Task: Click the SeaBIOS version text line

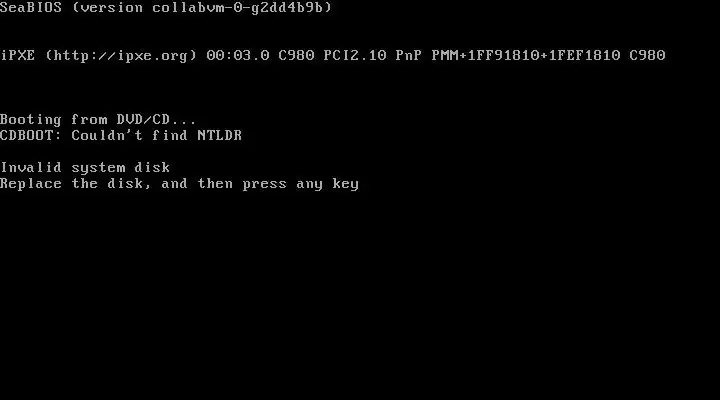Action: [x=166, y=7]
